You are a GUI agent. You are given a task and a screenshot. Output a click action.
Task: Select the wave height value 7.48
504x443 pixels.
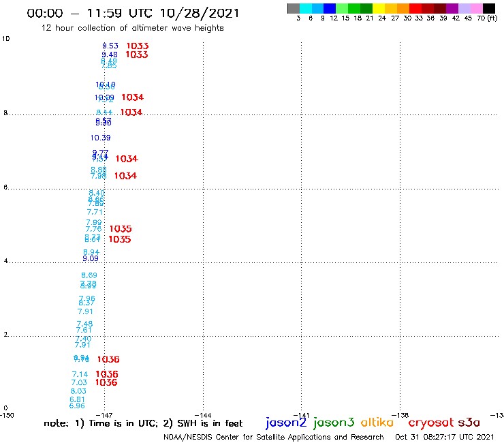pos(84,324)
